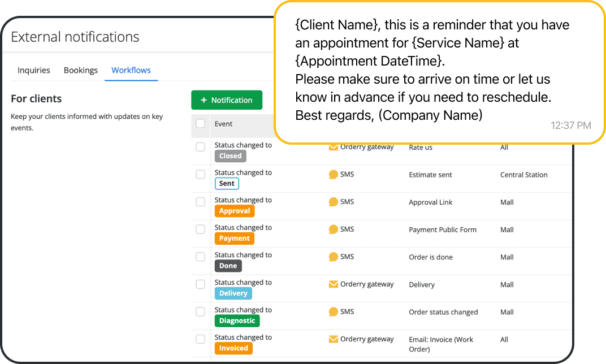The image size is (606, 364).
Task: Check the box for Closed status row
Action: (x=201, y=147)
